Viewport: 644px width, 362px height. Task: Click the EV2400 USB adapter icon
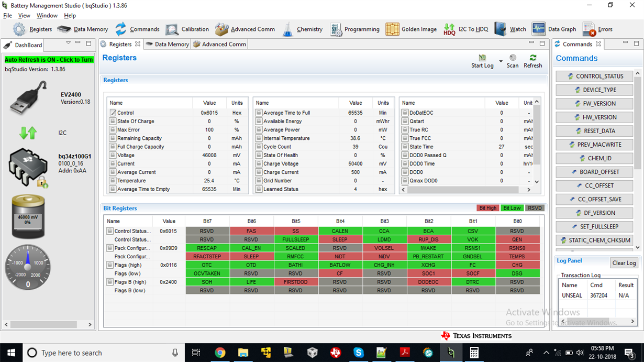[x=29, y=97]
